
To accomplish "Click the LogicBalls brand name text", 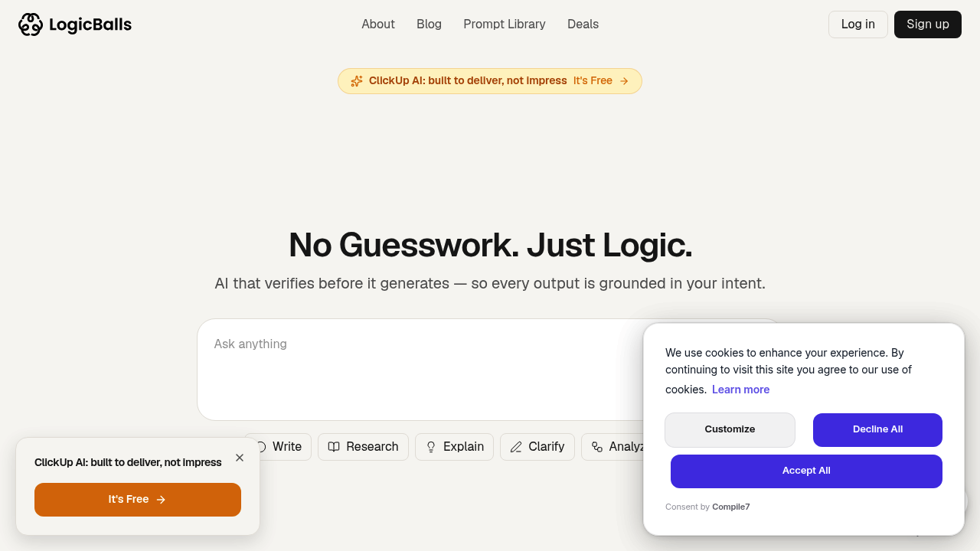I will 90,24.
